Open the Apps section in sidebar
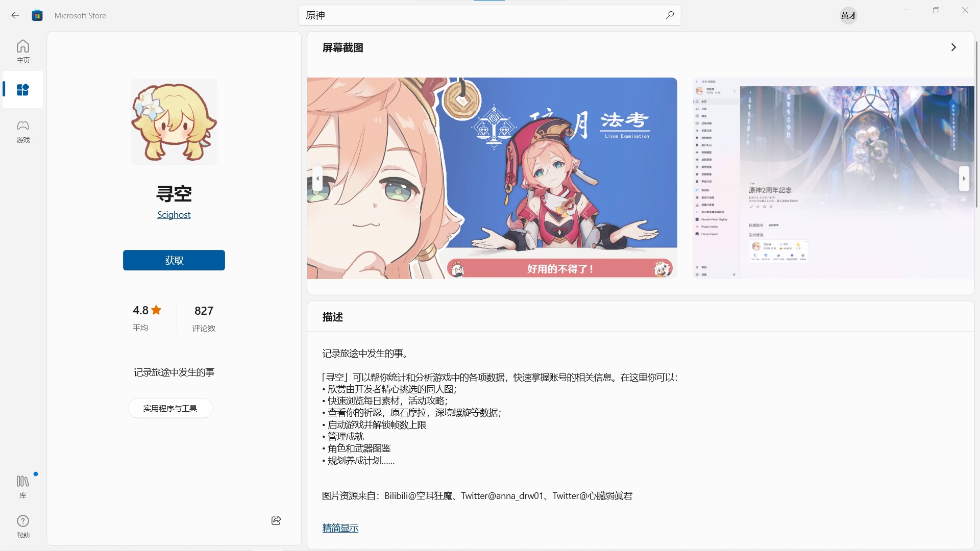Screen dimensions: 980x551 coord(23,90)
